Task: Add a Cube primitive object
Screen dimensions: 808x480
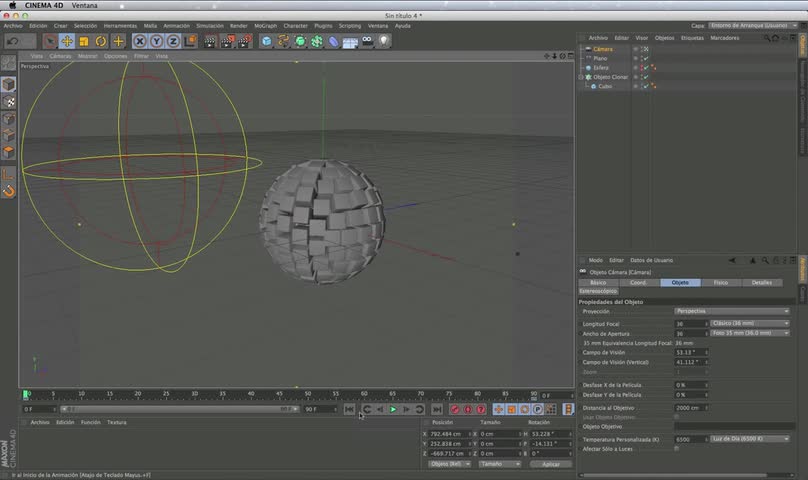Action: point(266,41)
